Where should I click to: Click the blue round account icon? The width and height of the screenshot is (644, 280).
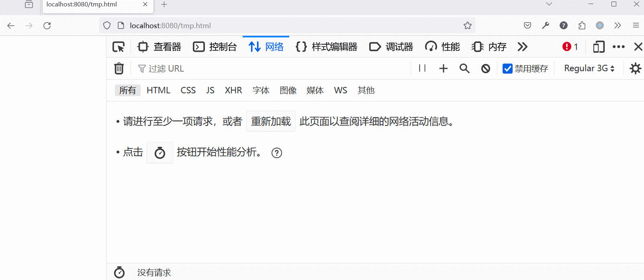click(x=600, y=26)
